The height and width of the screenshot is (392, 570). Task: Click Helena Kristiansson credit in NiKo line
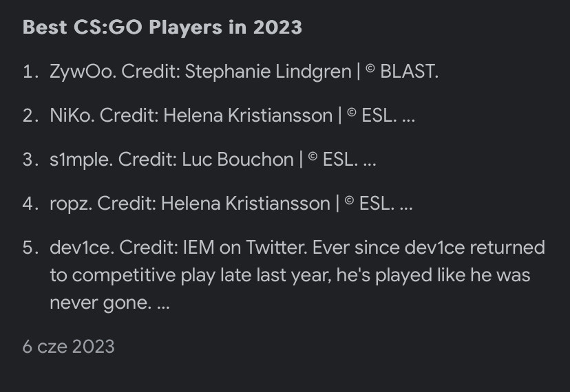[x=248, y=116]
